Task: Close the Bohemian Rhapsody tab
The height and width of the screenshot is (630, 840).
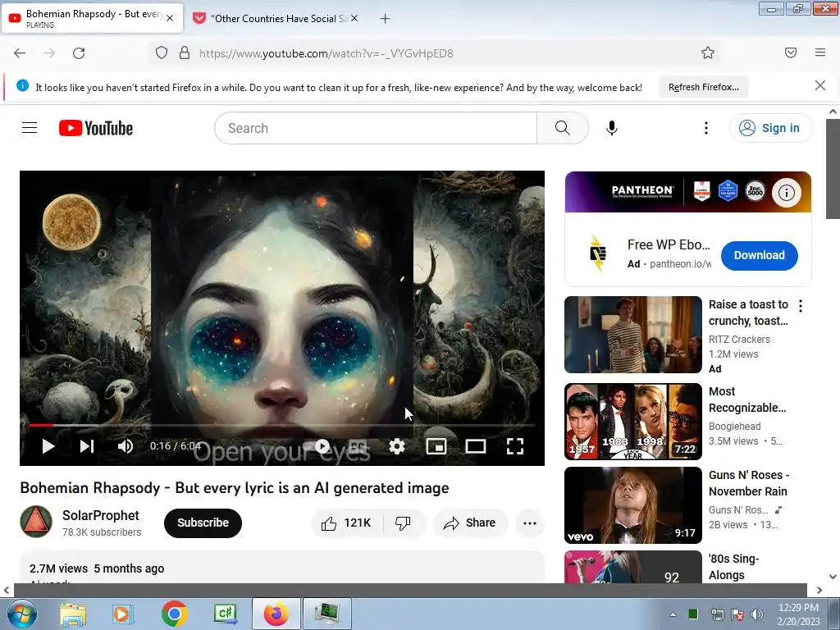Action: (170, 18)
